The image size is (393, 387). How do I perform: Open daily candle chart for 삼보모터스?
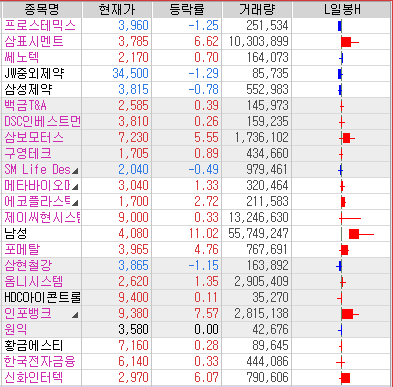tap(347, 138)
